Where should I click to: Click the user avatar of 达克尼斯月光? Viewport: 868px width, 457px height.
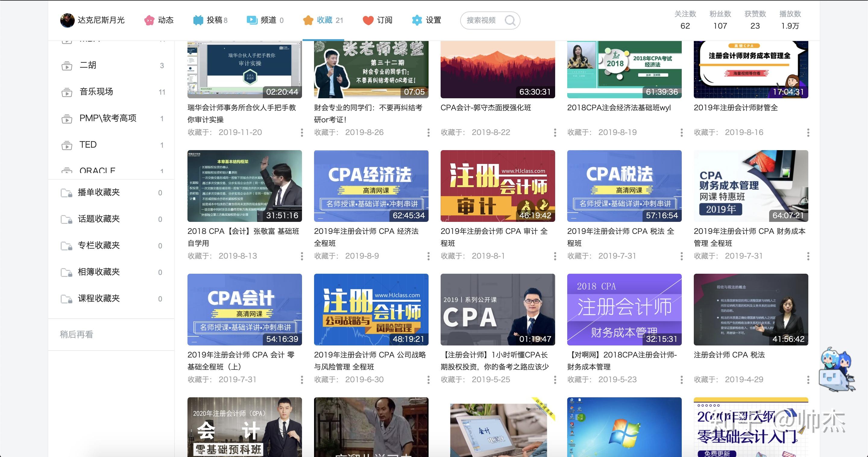tap(67, 20)
